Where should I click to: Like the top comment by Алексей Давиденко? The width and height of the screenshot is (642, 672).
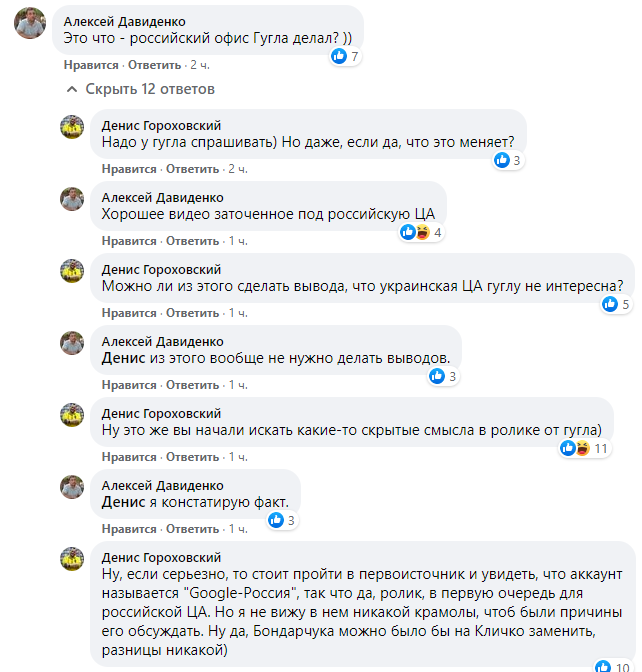point(90,65)
